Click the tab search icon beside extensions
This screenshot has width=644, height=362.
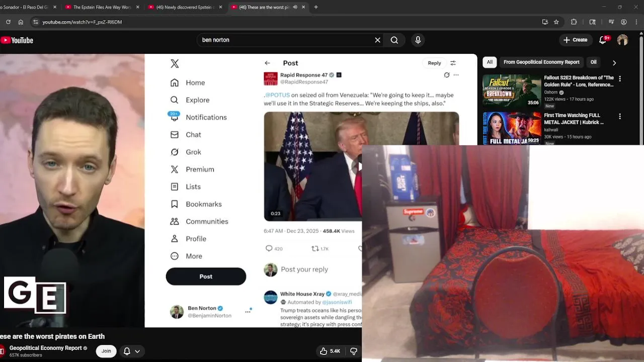coord(593,22)
